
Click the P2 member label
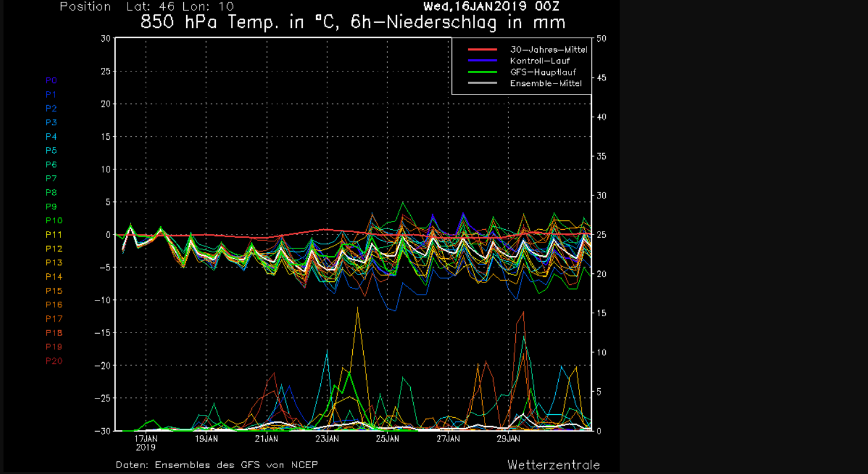pyautogui.click(x=51, y=108)
